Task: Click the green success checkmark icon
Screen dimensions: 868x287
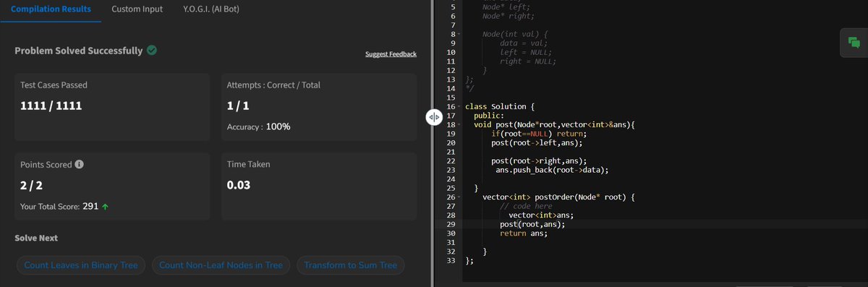Action: [x=152, y=51]
